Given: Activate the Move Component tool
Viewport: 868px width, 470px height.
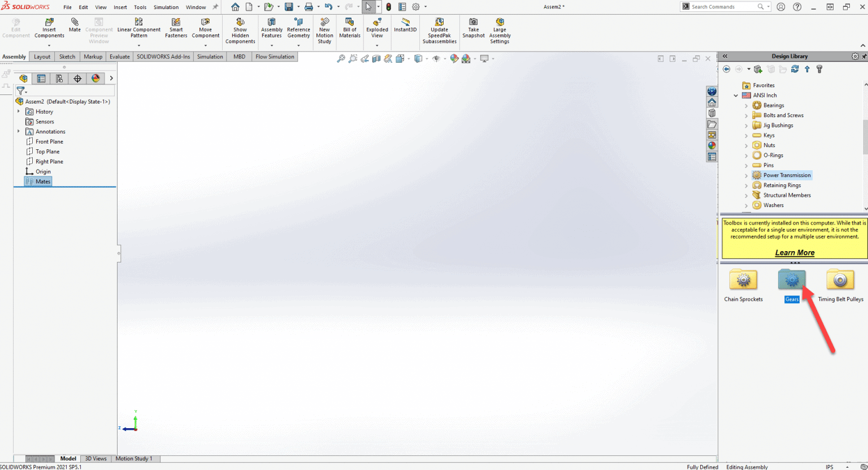Looking at the screenshot, I should pos(205,28).
